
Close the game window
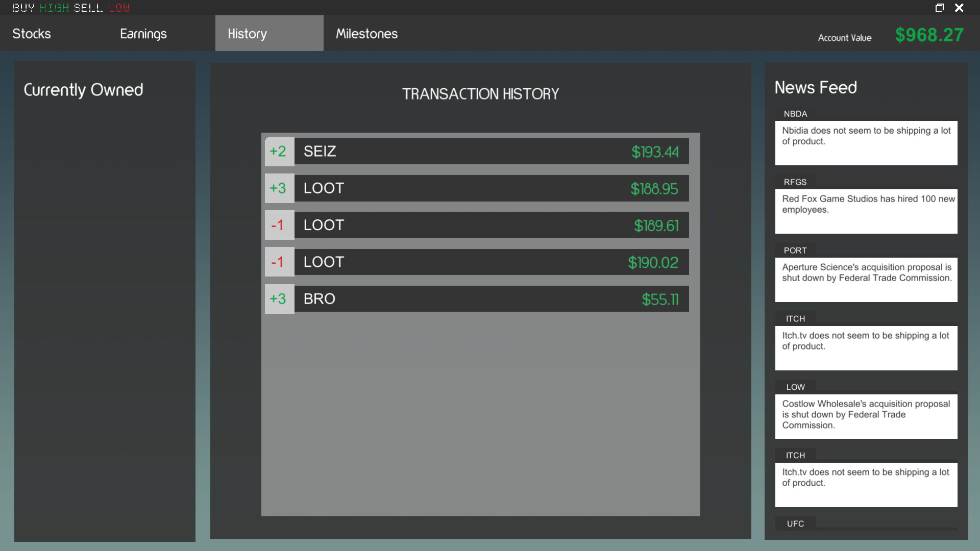pyautogui.click(x=960, y=8)
